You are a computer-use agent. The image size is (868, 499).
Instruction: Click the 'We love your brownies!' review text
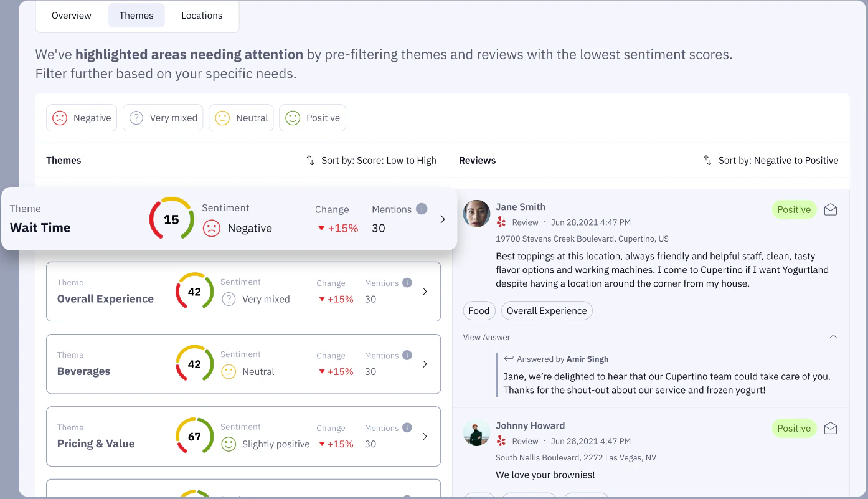[x=545, y=475]
